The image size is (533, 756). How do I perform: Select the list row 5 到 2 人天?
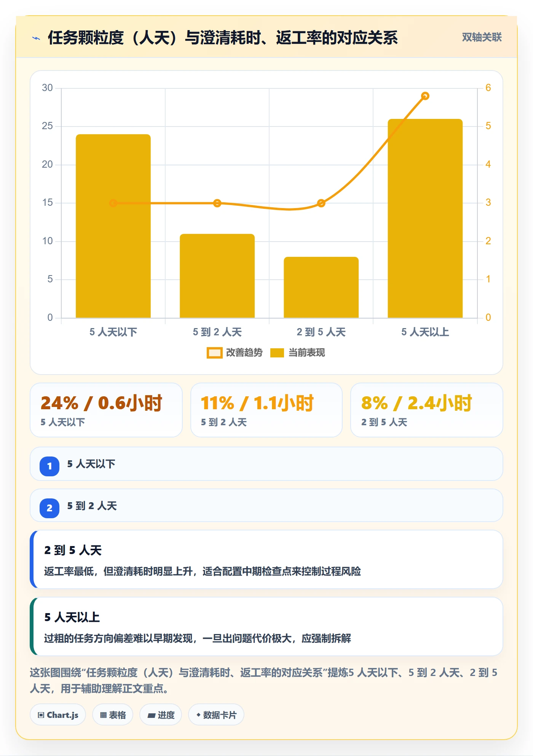point(266,506)
